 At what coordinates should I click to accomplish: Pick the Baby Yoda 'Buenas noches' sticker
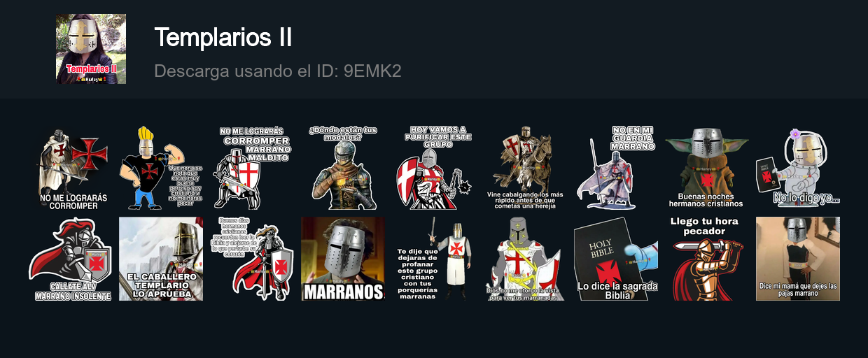pos(706,168)
